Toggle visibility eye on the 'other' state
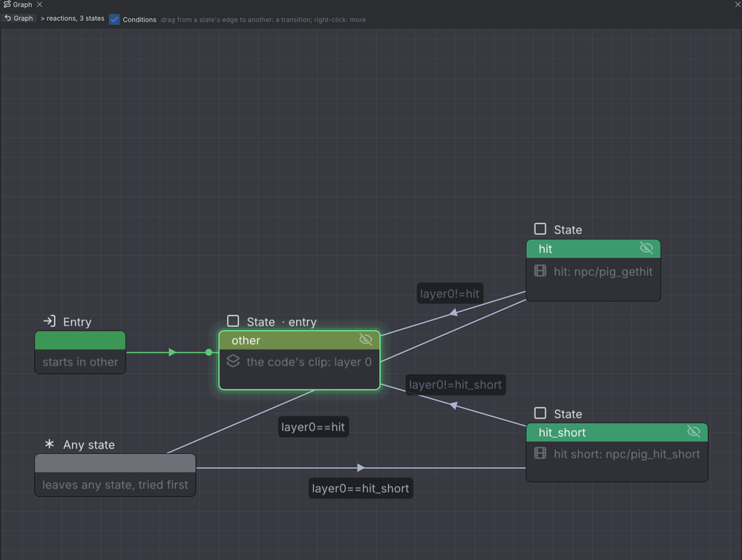742x560 pixels. 366,340
